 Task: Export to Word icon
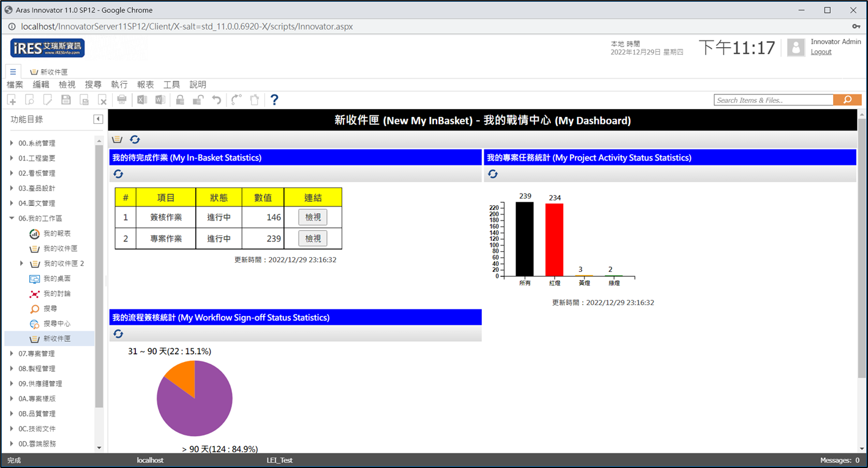pos(160,99)
